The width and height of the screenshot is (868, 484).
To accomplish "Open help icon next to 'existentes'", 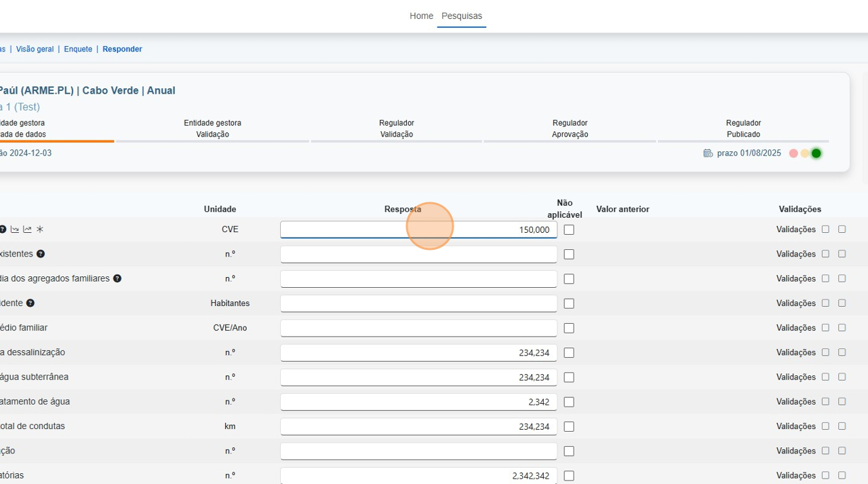I will pyautogui.click(x=41, y=254).
